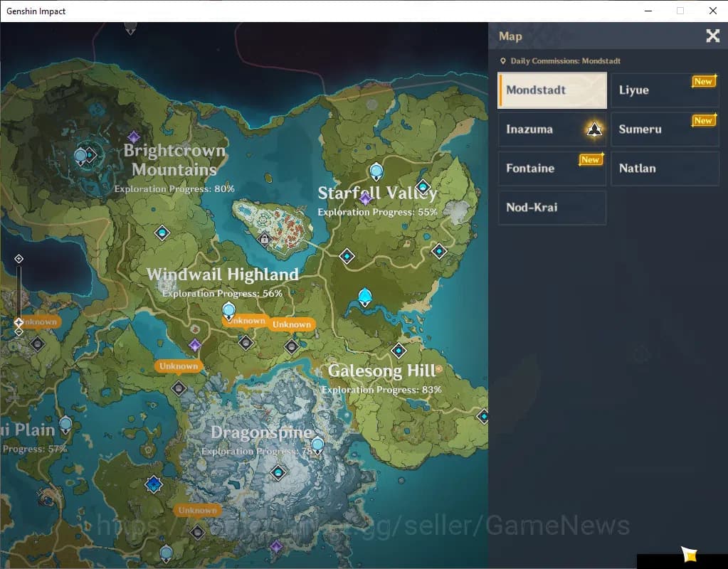Viewport: 728px width, 569px height.
Task: Choose the Nod-Krai region
Action: 552,208
